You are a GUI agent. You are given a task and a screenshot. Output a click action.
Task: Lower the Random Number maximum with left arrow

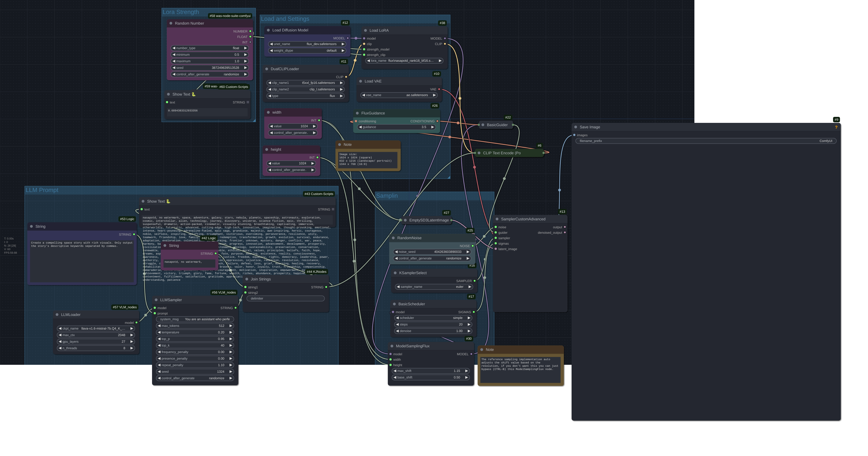coord(174,61)
